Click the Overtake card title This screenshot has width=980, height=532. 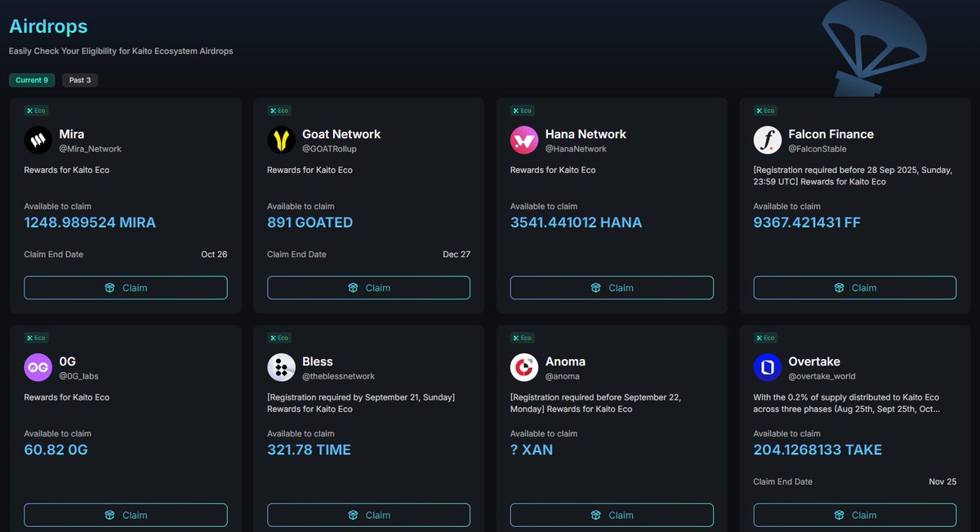[814, 361]
